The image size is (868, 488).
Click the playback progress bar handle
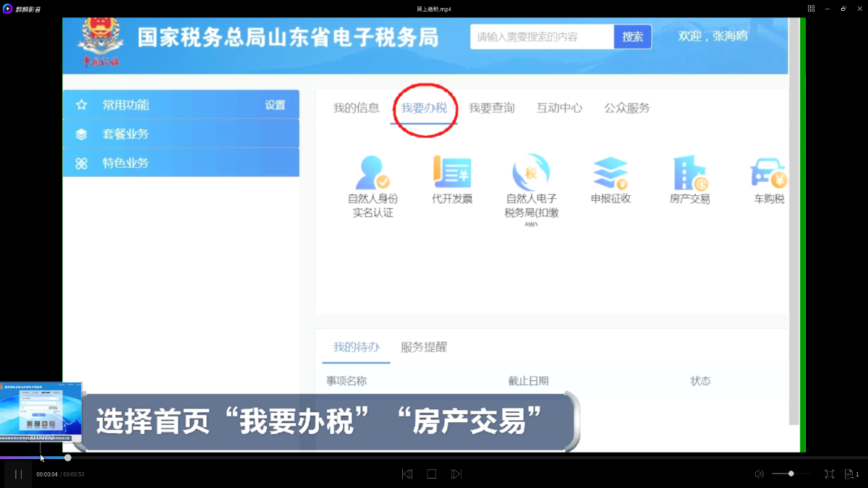coord(68,458)
